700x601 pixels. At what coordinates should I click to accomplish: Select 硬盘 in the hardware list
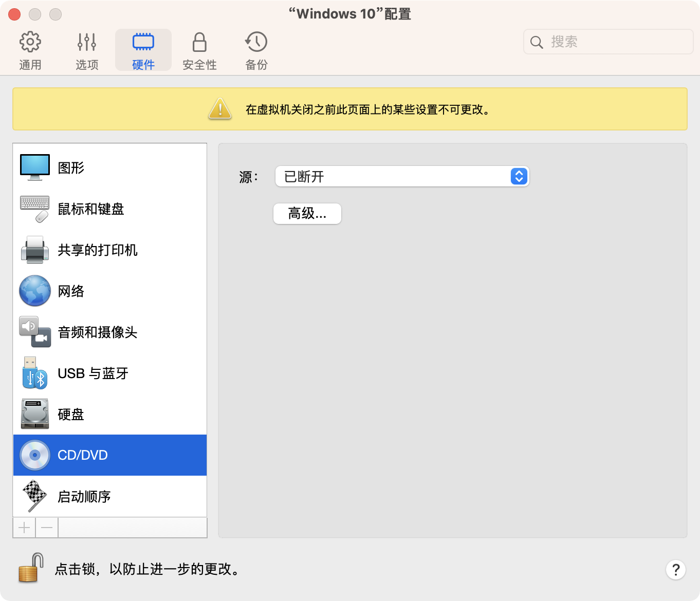point(110,414)
